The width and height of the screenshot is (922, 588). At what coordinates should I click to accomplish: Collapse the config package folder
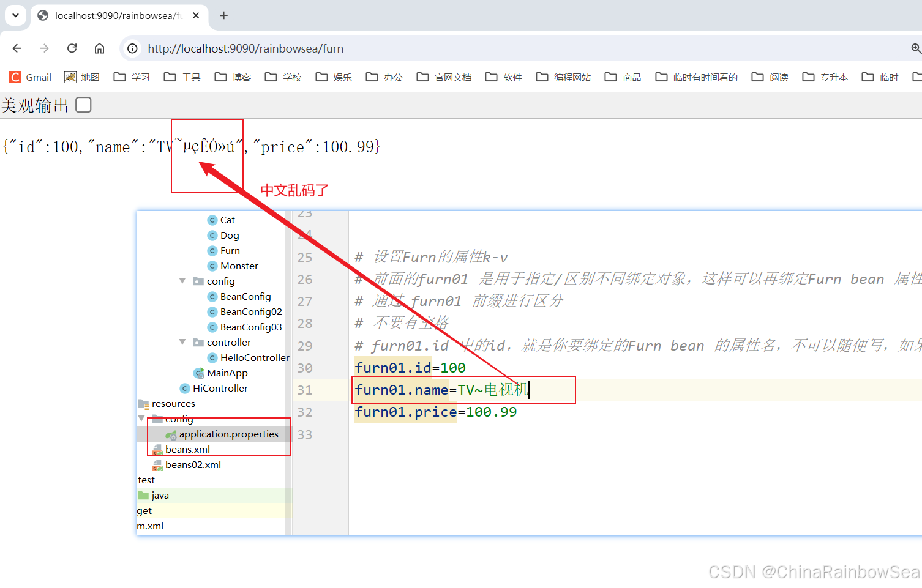(x=182, y=281)
